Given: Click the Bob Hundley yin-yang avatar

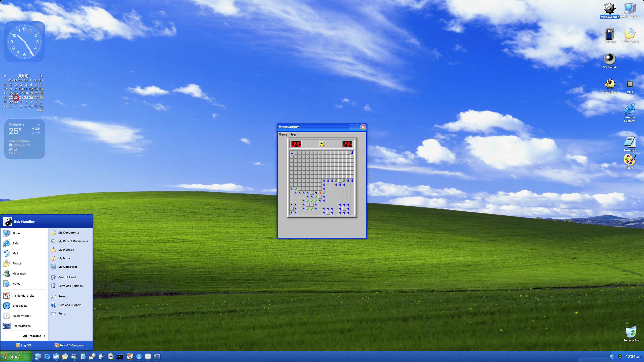Looking at the screenshot, I should (x=8, y=221).
